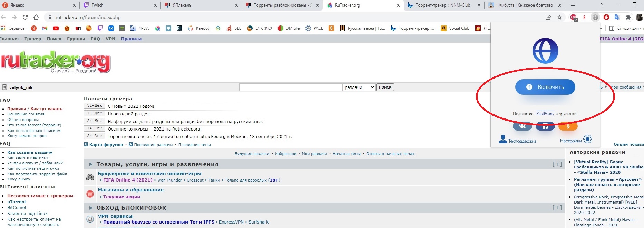Click the rutracker search input field

[291, 87]
